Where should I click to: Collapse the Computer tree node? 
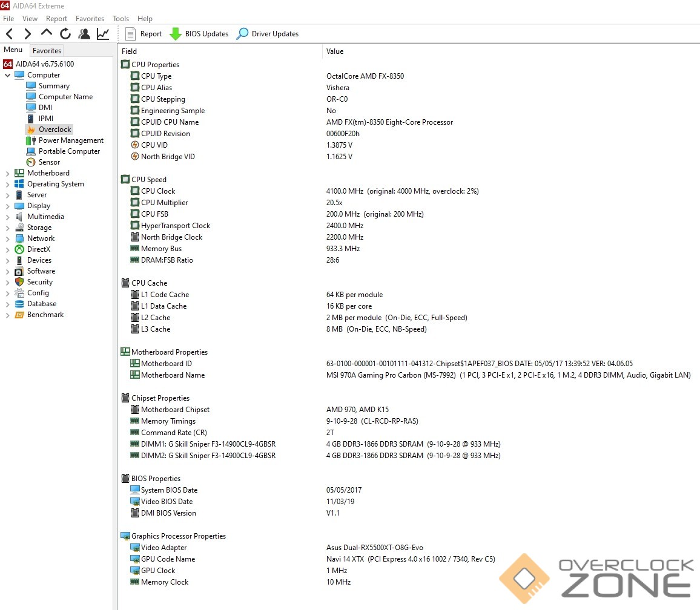(x=7, y=76)
